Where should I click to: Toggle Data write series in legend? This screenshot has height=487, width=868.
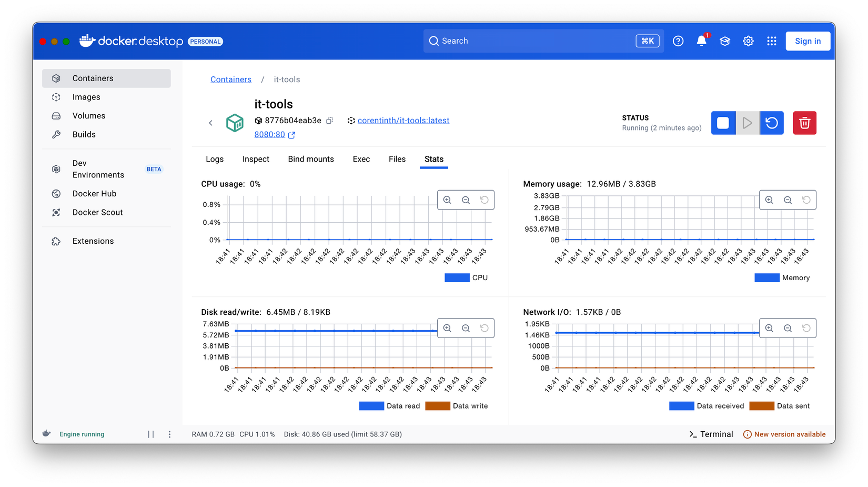[x=457, y=406]
